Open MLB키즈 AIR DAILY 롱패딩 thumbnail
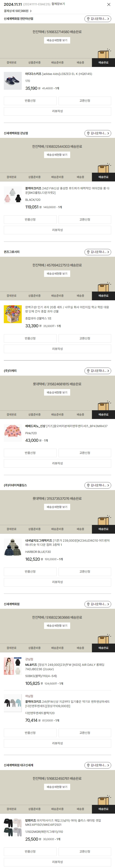115x868 pixels. pyautogui.click(x=13, y=666)
